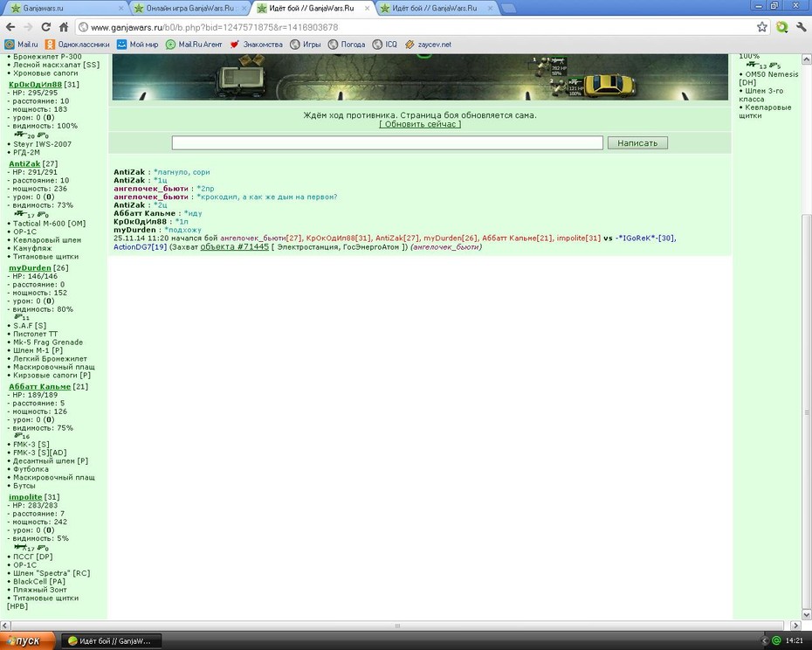
Task: Open the ICQ bookmark
Action: (x=385, y=45)
